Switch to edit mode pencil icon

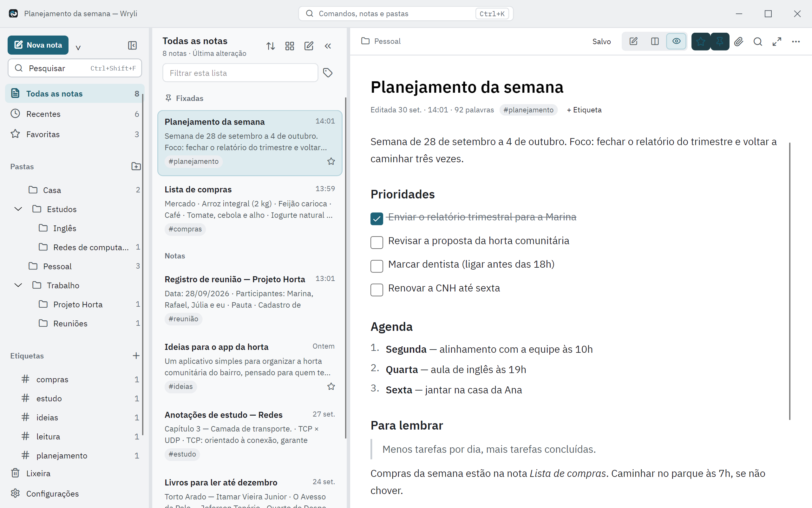(x=633, y=41)
